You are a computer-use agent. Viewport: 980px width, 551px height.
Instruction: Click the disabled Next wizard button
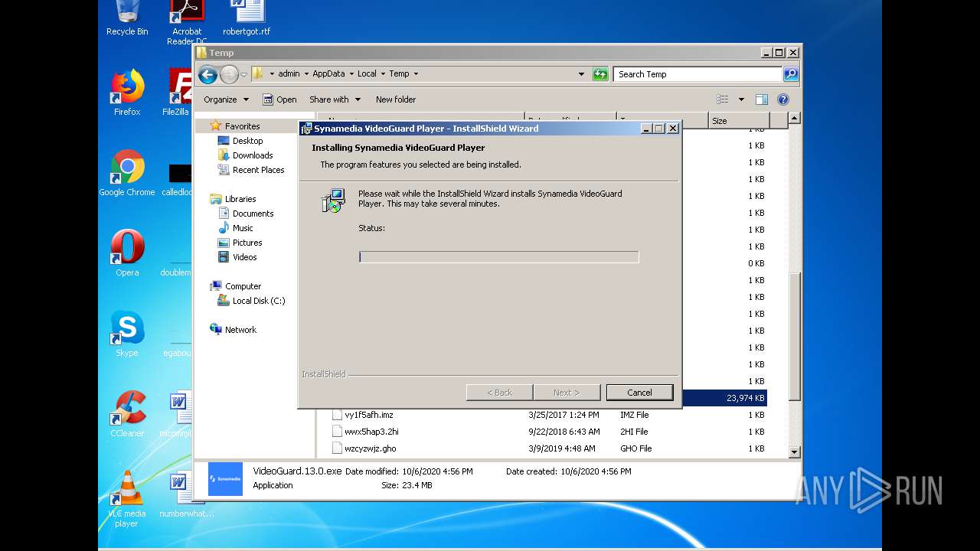pos(567,393)
